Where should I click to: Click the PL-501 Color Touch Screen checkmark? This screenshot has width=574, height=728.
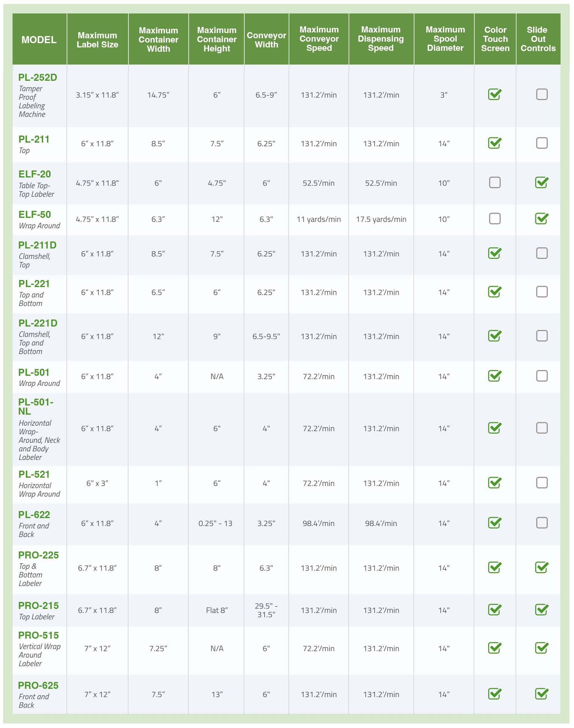coord(494,376)
